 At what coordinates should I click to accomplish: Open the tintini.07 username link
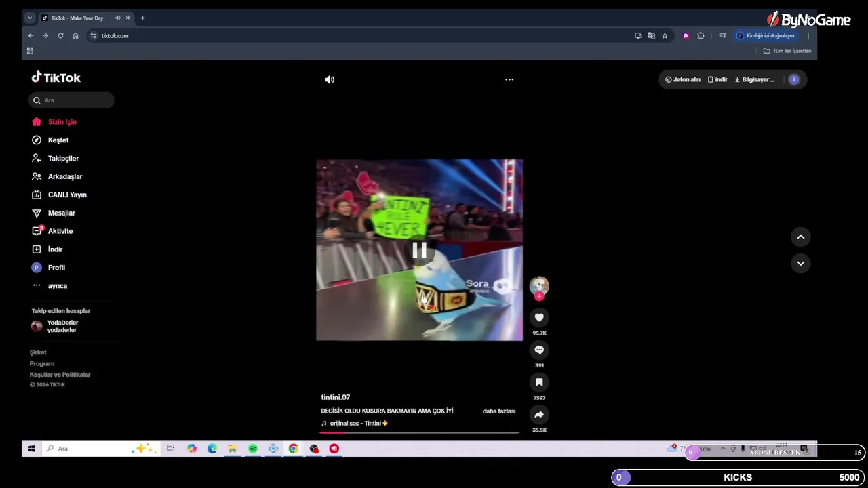[336, 397]
